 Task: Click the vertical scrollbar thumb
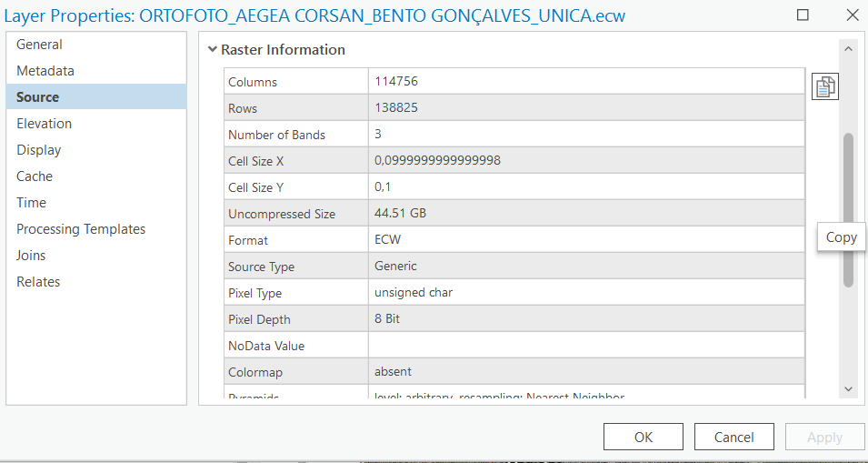(x=848, y=209)
